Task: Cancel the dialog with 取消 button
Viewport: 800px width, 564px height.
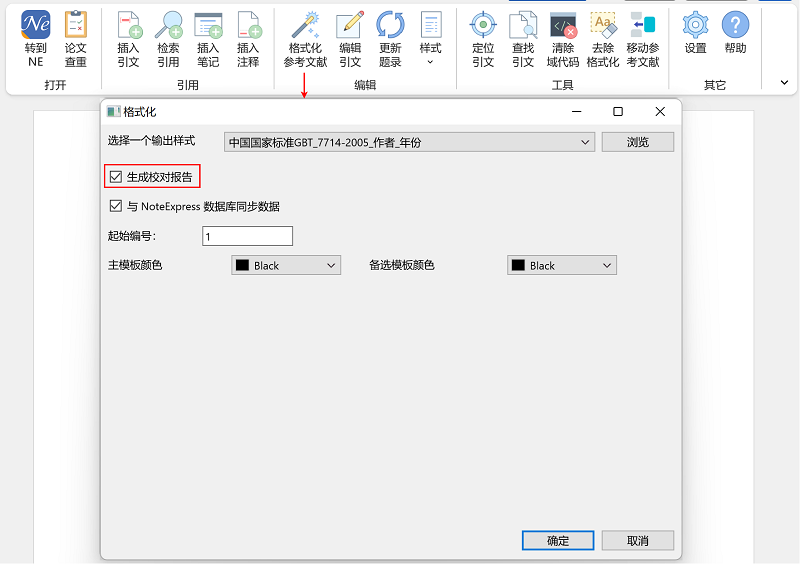Action: (x=638, y=541)
